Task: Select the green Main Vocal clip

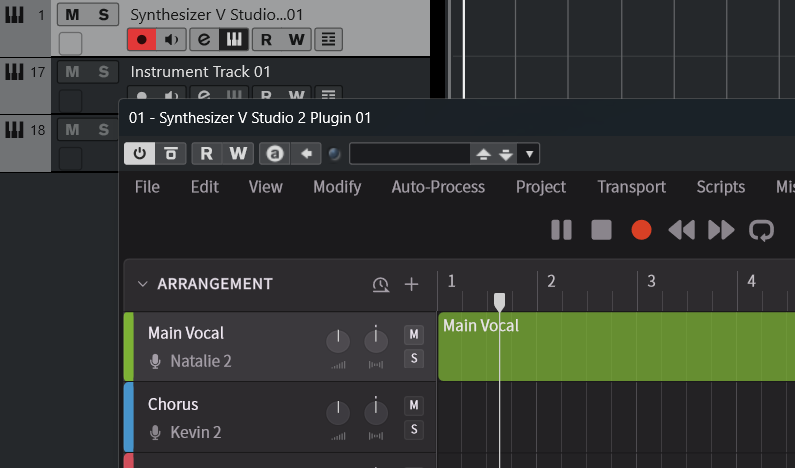Action: tap(617, 347)
